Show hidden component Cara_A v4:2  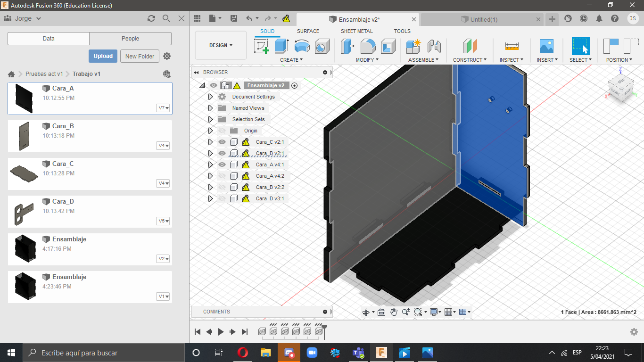(222, 176)
